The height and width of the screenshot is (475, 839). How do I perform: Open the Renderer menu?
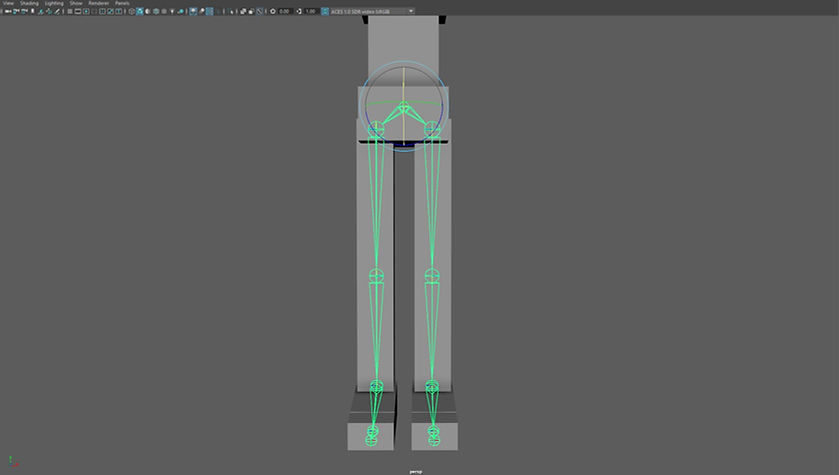(98, 3)
